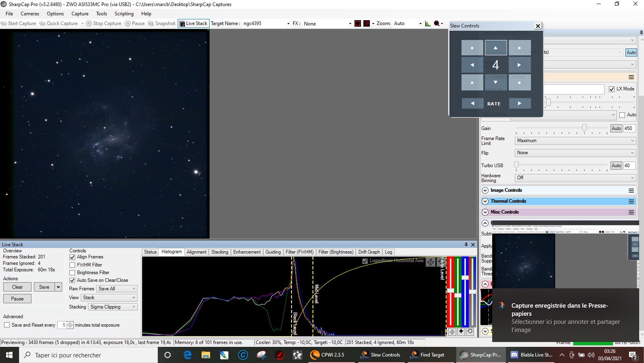Viewport: 644px width, 363px height.
Task: Switch to the Drift Graph tab
Action: pyautogui.click(x=369, y=252)
